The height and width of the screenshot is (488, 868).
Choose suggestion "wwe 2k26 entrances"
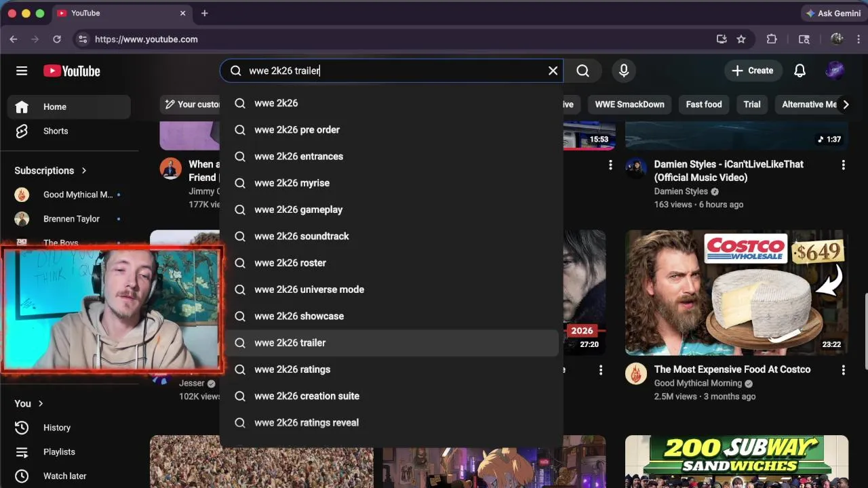coord(392,156)
